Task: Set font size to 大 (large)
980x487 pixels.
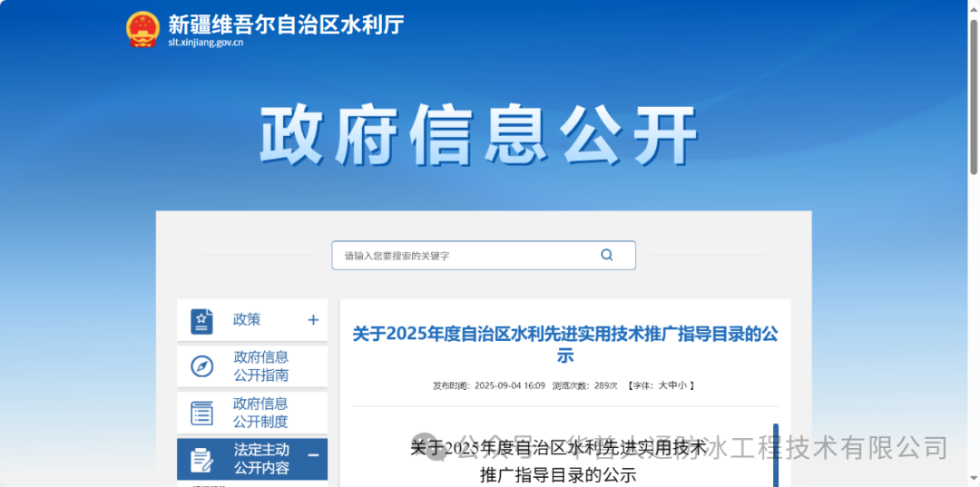Action: (x=663, y=385)
